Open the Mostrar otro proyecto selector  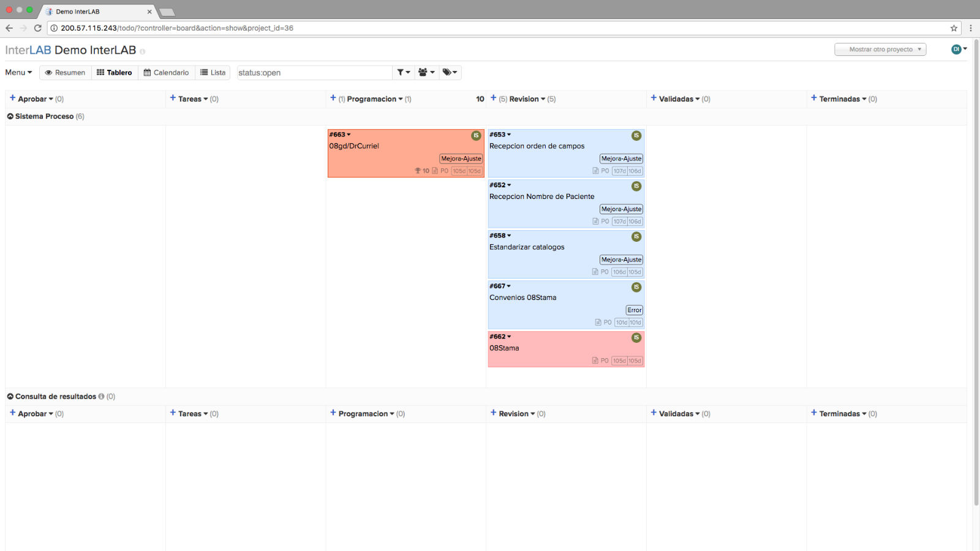pos(880,50)
